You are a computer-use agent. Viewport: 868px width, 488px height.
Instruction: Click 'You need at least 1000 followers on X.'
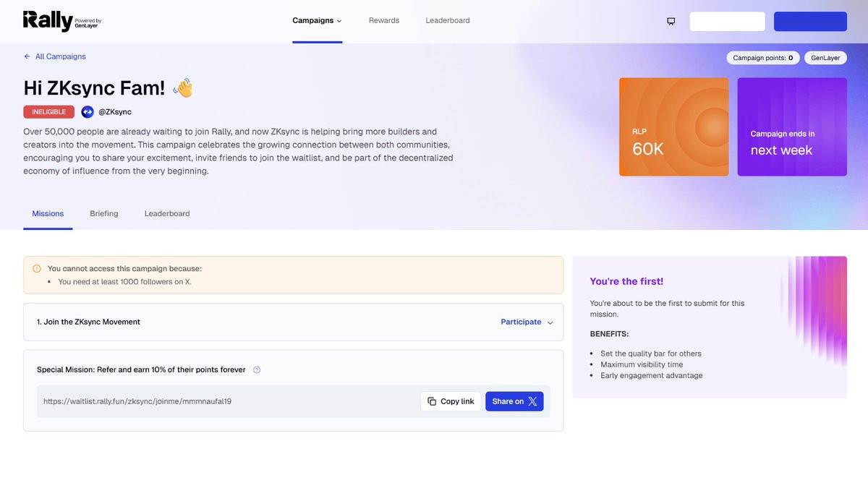pos(124,282)
